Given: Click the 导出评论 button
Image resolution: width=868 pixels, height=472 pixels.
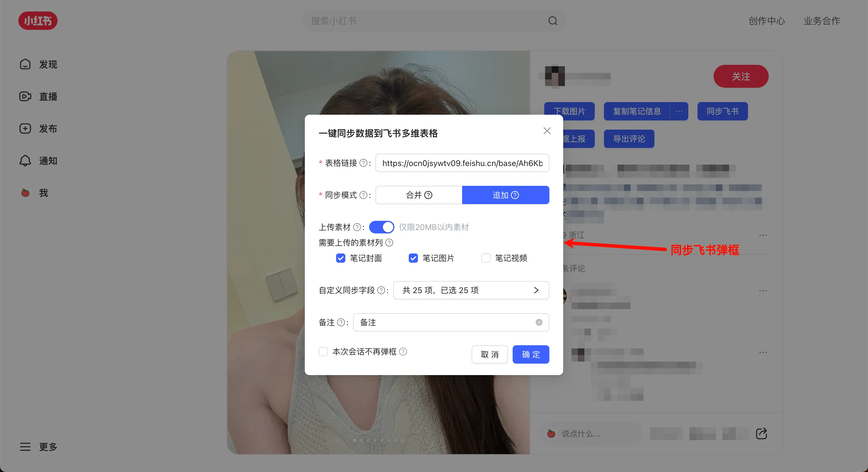Looking at the screenshot, I should [629, 139].
